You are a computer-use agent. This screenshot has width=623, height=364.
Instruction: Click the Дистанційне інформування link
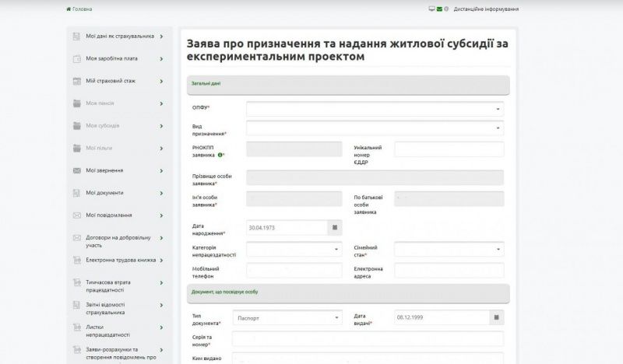pyautogui.click(x=485, y=9)
